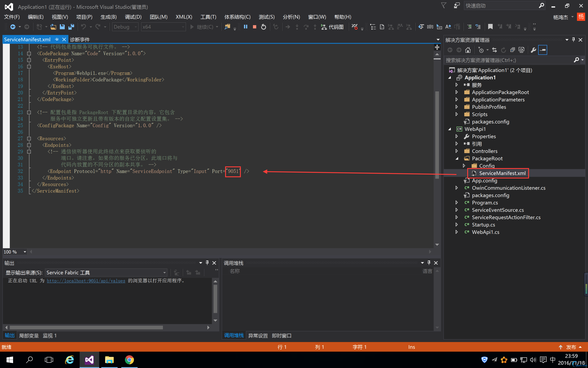Click the Save All icon
This screenshot has height=368, width=588.
coord(71,27)
